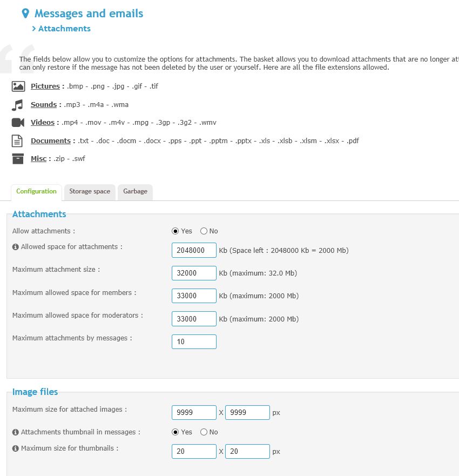
Task: Click the '.zip - .swf' extensions text
Action: (x=70, y=159)
